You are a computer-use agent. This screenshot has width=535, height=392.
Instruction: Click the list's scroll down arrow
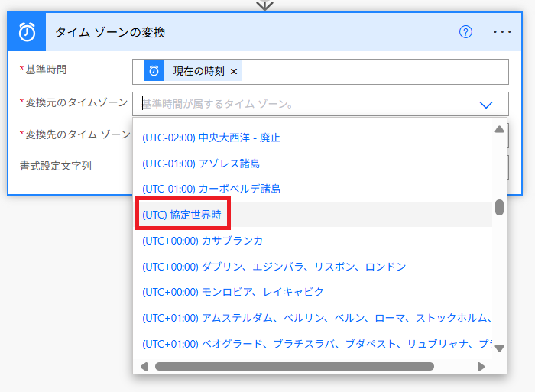pyautogui.click(x=499, y=348)
